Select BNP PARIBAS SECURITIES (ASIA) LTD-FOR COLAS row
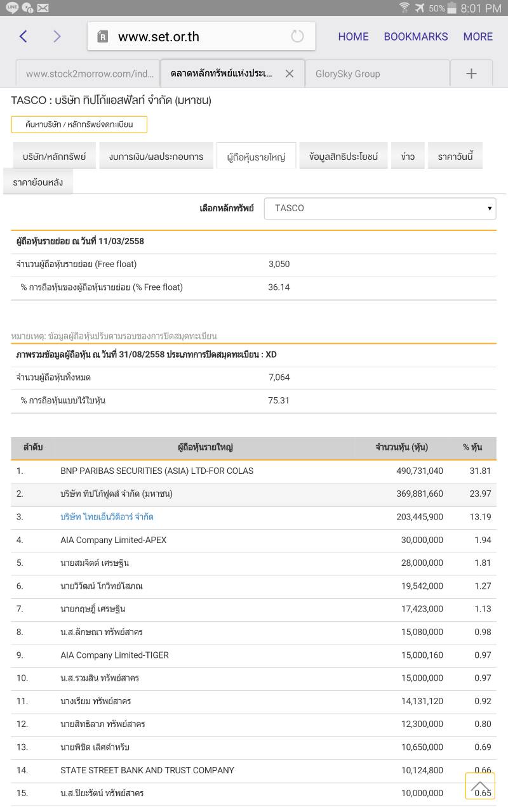 (253, 471)
